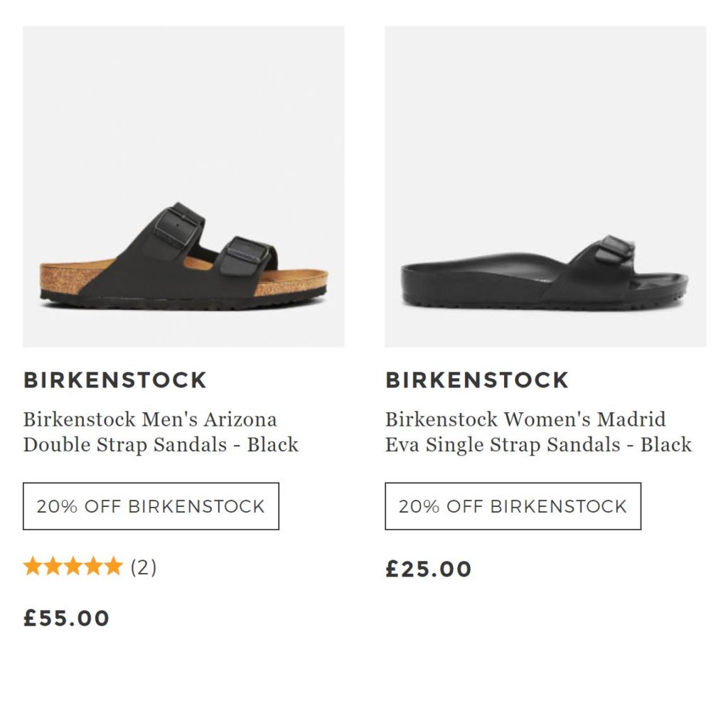The height and width of the screenshot is (708, 728).
Task: Click the Birkenstock brand name above Men's Arizona
Action: pos(115,380)
